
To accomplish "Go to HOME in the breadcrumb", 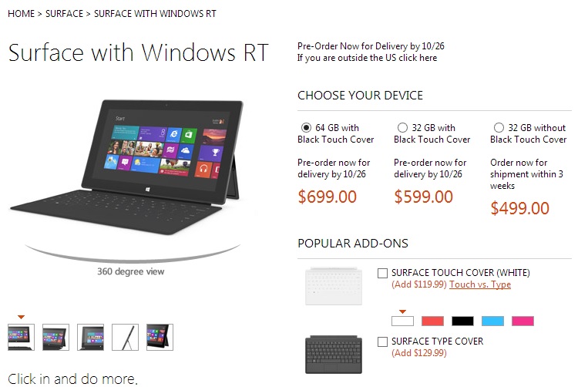I will [x=21, y=14].
